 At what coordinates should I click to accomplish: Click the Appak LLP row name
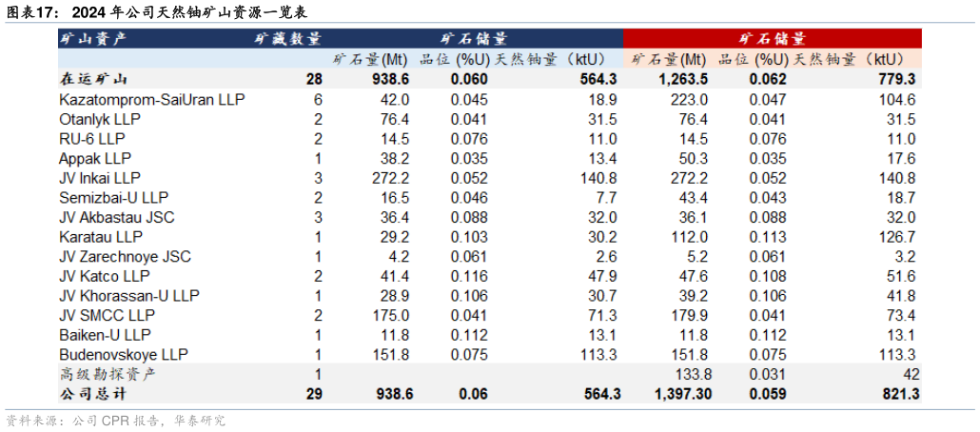click(96, 158)
